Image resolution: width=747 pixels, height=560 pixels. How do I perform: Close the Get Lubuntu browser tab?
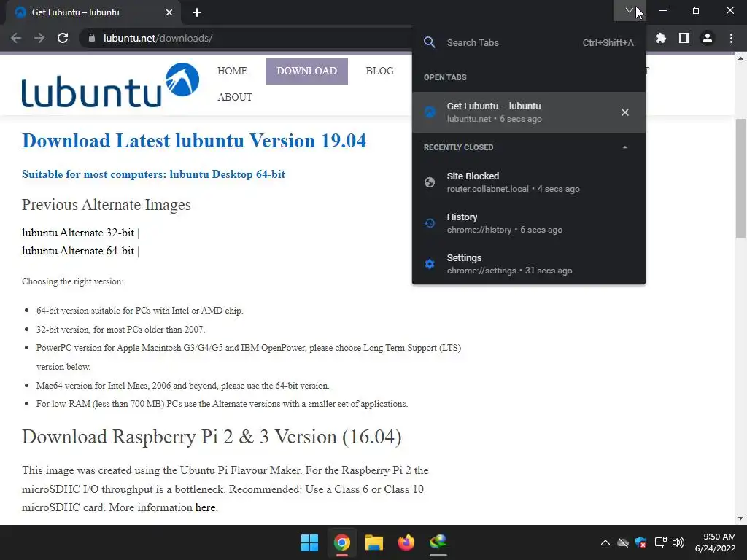click(x=169, y=12)
